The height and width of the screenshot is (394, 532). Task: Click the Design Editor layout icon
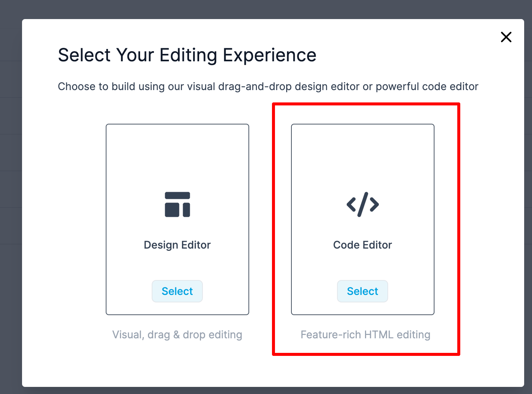click(x=177, y=204)
